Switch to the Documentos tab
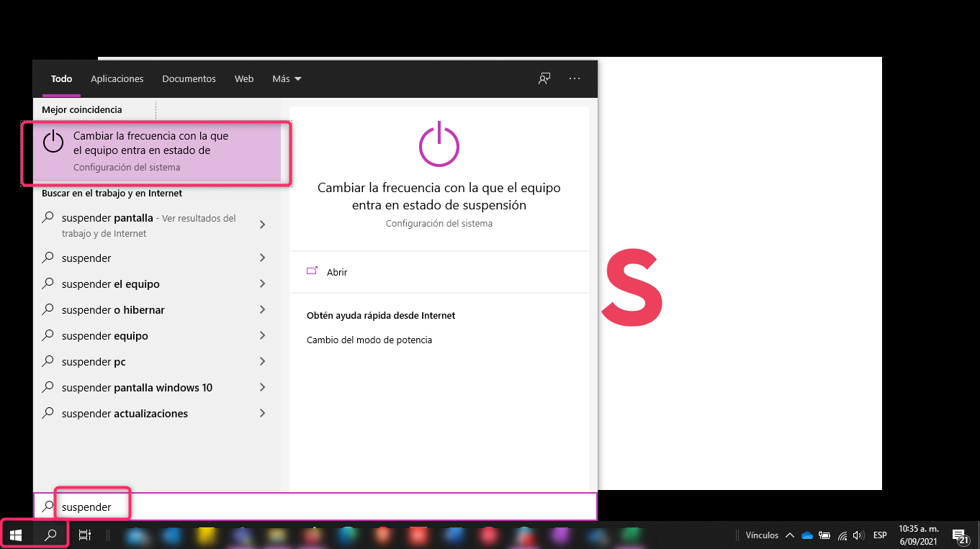The height and width of the screenshot is (549, 980). [189, 78]
